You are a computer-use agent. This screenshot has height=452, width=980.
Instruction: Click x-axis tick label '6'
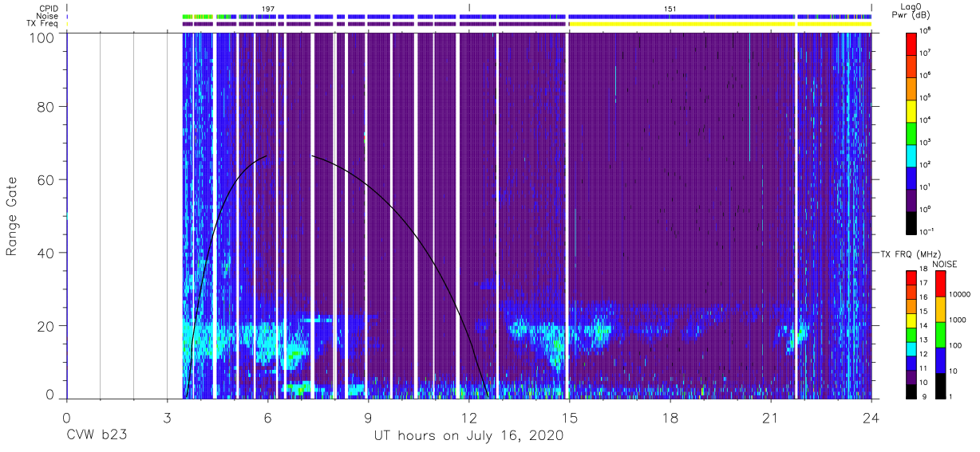click(267, 418)
